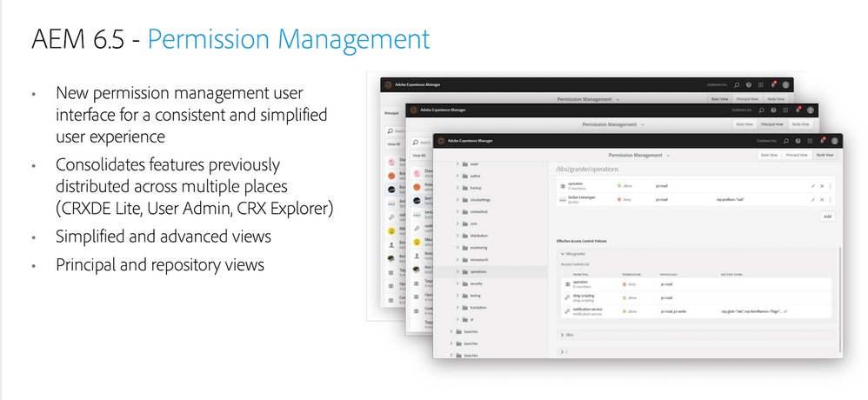868x400 pixels.
Task: Delete Jordan Linnengan deny entry with X
Action: (x=822, y=199)
